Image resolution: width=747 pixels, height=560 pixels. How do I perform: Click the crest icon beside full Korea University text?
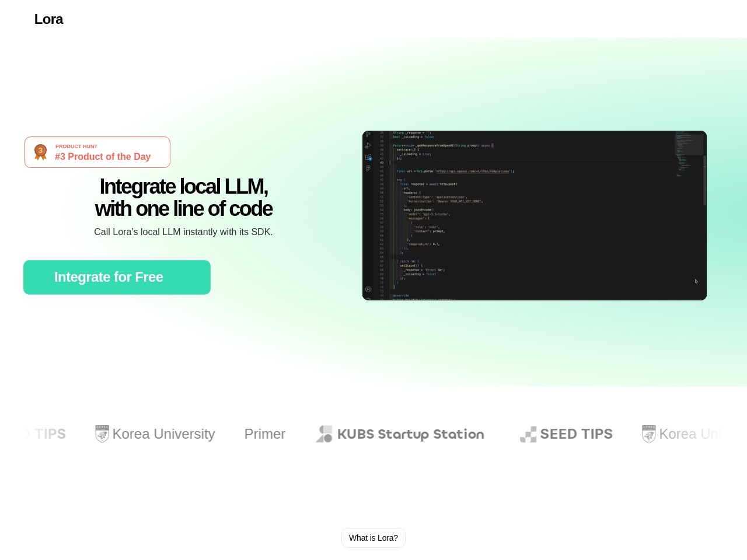tap(102, 434)
